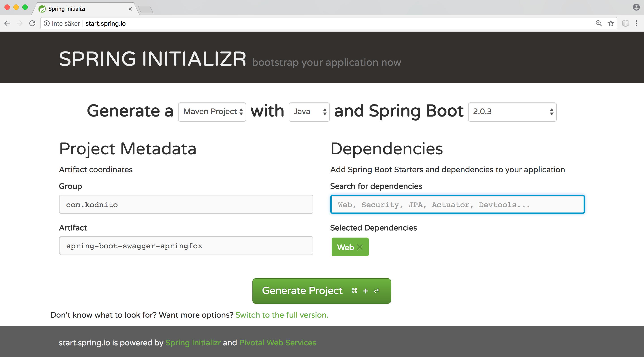
Task: Open the Maven Project dropdown
Action: click(x=212, y=112)
